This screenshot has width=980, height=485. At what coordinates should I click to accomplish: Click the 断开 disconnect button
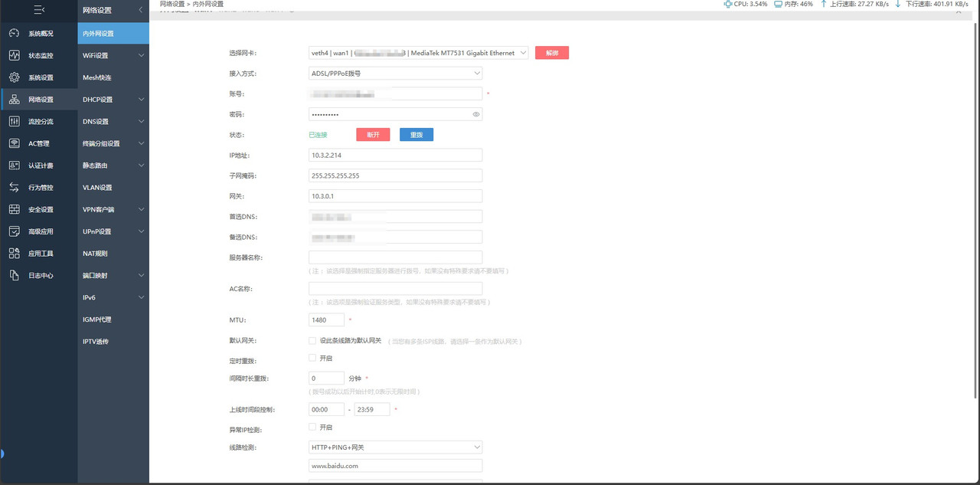click(373, 135)
